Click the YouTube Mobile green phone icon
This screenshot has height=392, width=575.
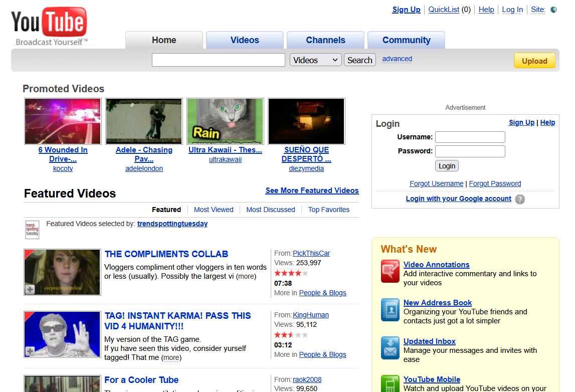pos(390,383)
